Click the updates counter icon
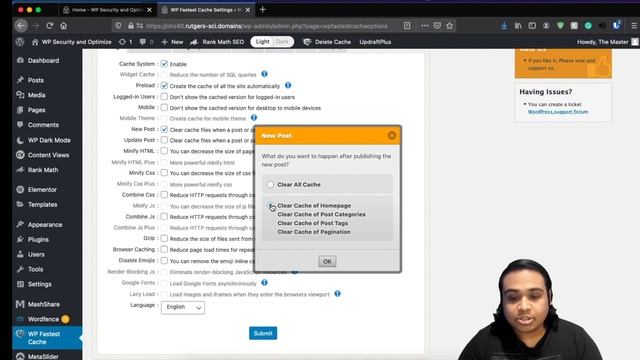The width and height of the screenshot is (640, 360). pos(125,42)
